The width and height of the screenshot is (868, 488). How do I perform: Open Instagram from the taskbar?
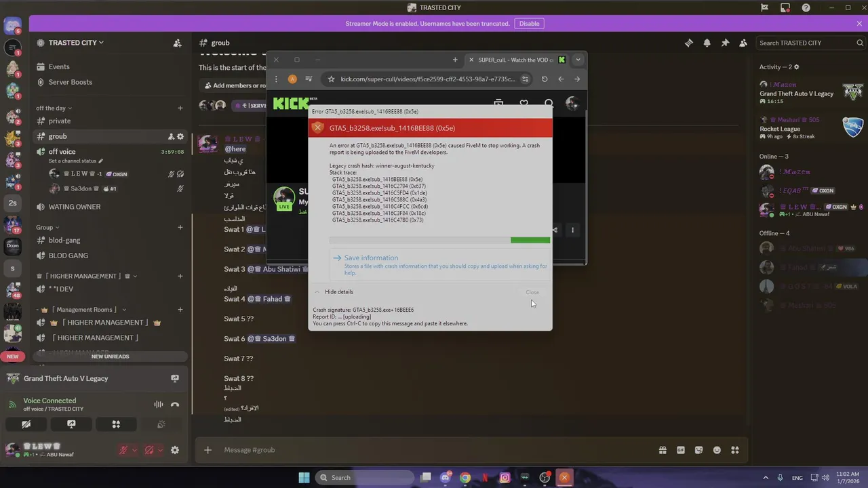(x=505, y=477)
